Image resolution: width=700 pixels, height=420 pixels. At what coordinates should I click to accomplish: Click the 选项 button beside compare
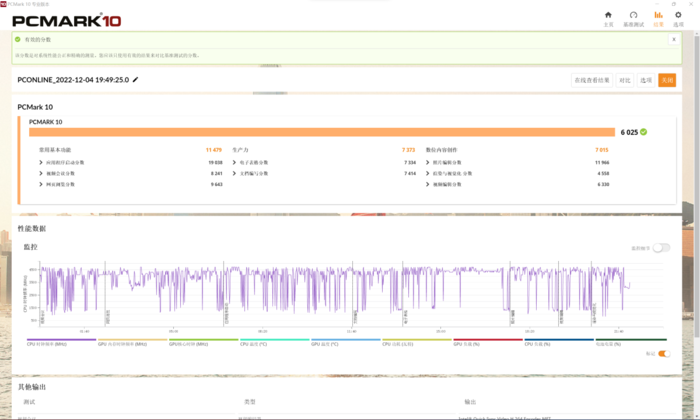(646, 80)
